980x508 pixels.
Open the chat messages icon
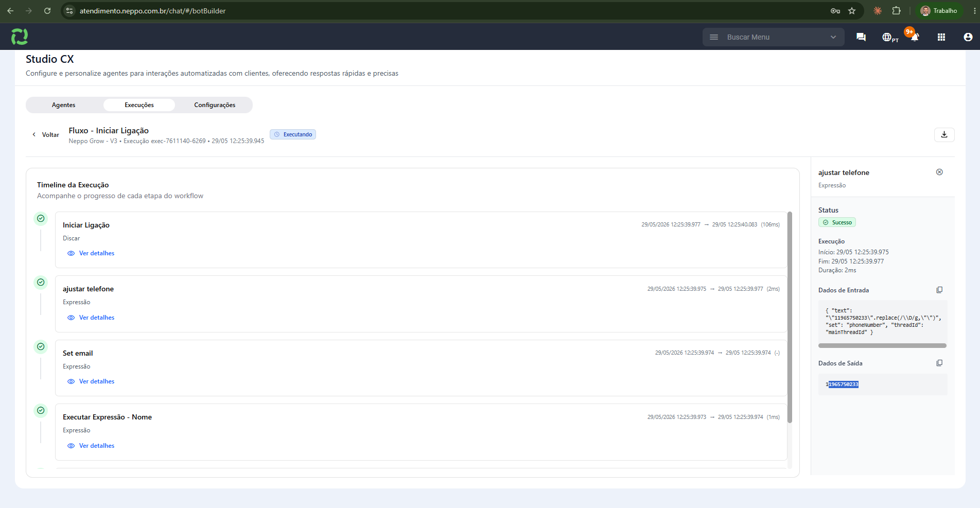tap(861, 37)
